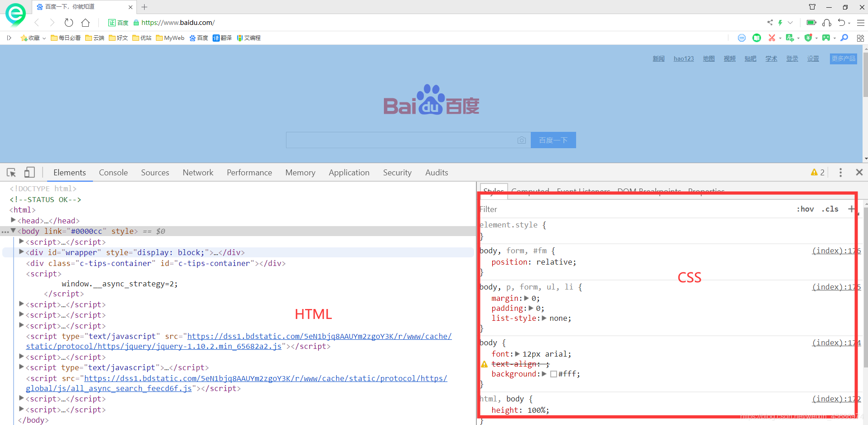Click the DevTools warning count indicator

(x=818, y=173)
